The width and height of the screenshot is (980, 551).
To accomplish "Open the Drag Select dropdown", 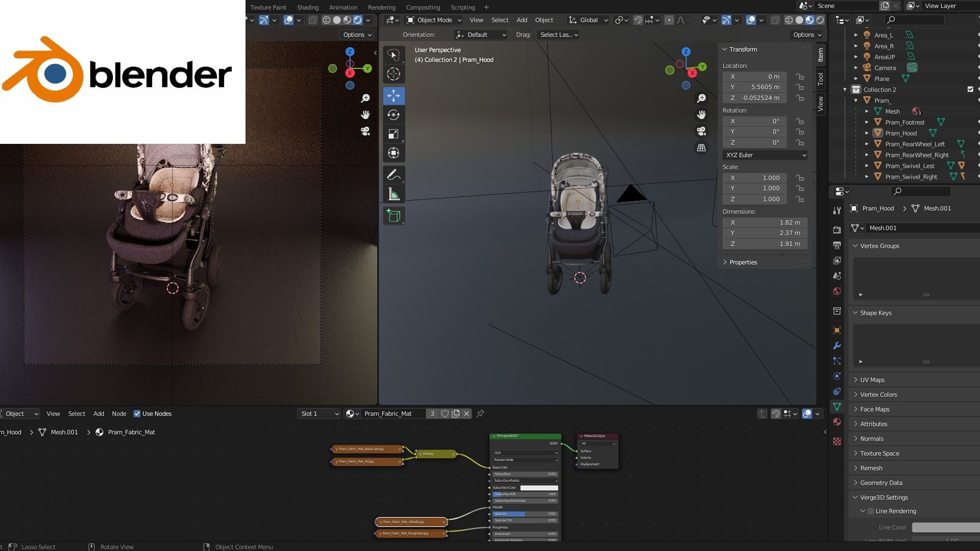I will [x=559, y=35].
